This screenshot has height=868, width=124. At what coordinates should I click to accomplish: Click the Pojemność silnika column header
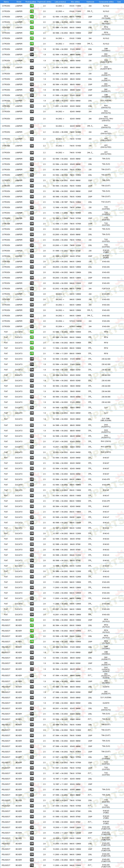pyautogui.click(x=44, y=2)
